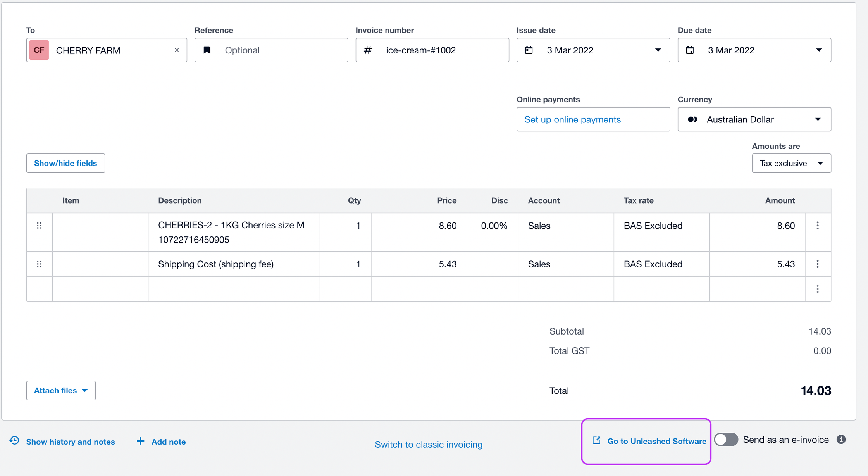868x476 pixels.
Task: Click the Show/hide fields button
Action: pyautogui.click(x=65, y=163)
